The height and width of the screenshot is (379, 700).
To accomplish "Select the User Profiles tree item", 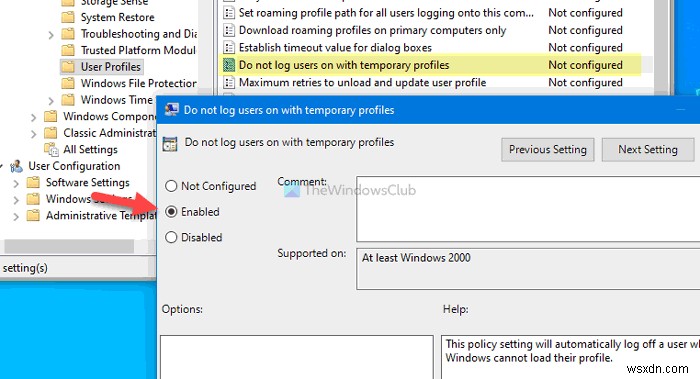I will [x=111, y=67].
